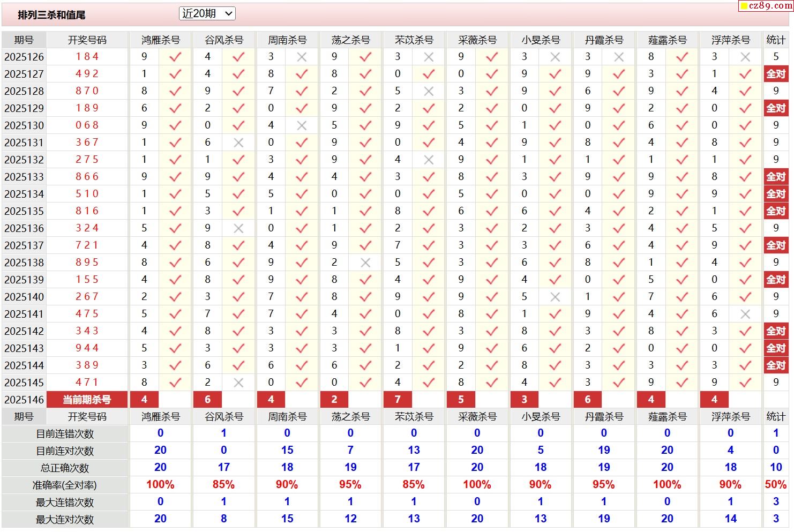Click the winning numbers '4 7 1' for 2025145
Image resolution: width=794 pixels, height=532 pixels.
point(87,383)
